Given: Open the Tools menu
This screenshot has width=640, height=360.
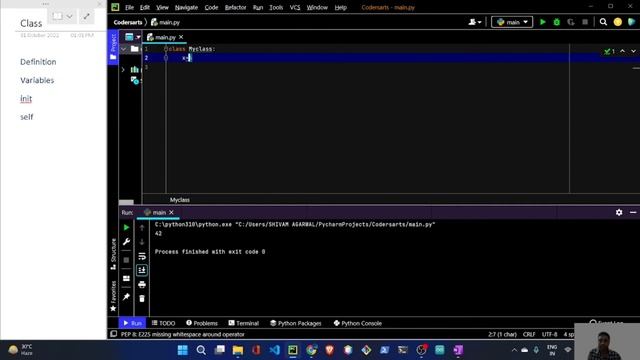Looking at the screenshot, I should point(276,7).
